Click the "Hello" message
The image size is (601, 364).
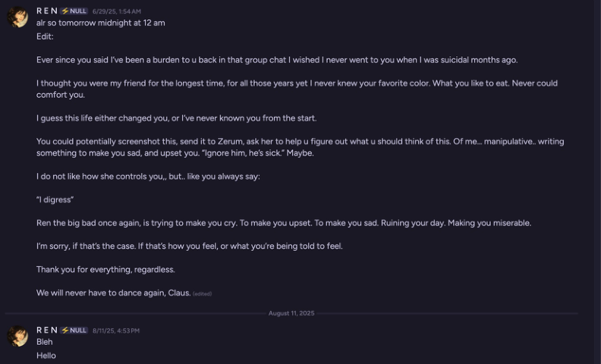(x=46, y=356)
